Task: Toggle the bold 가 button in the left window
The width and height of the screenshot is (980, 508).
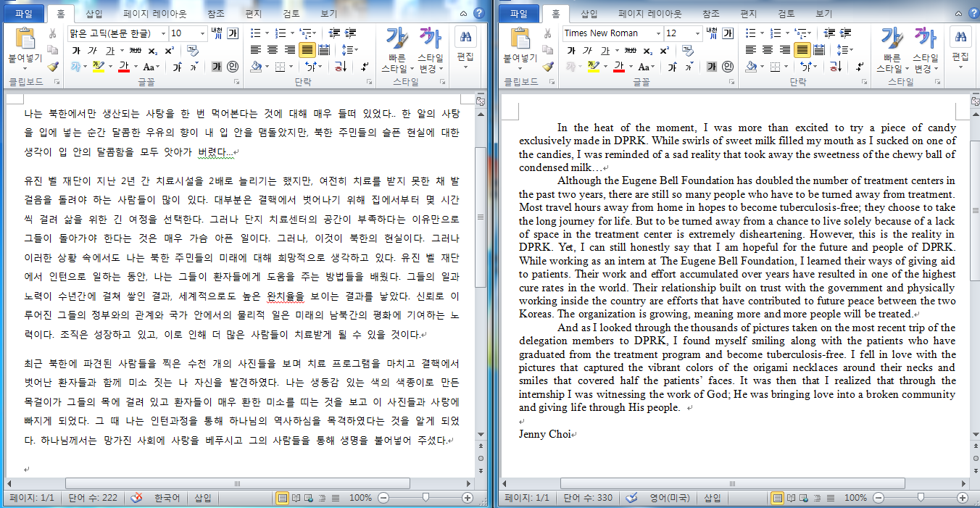Action: click(76, 51)
